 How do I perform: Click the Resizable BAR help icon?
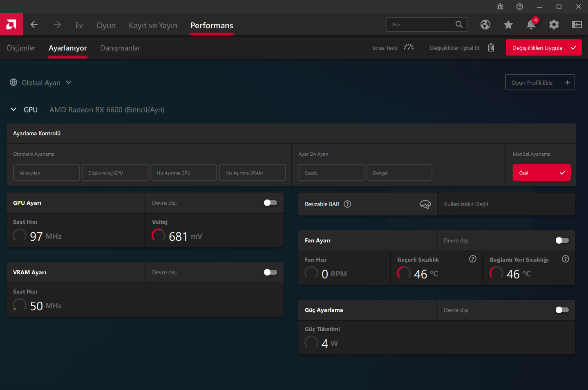[x=347, y=204]
